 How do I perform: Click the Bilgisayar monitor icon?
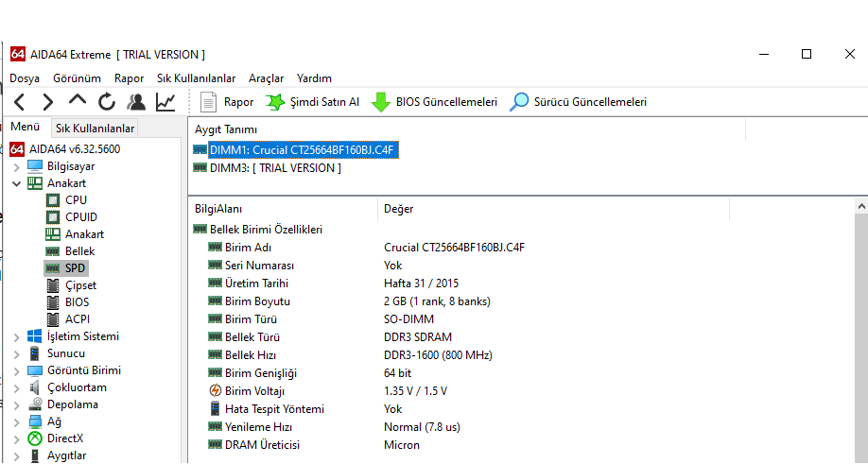pos(34,166)
